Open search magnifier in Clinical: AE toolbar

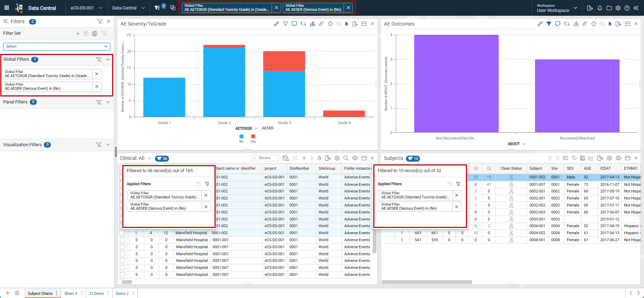point(346,158)
